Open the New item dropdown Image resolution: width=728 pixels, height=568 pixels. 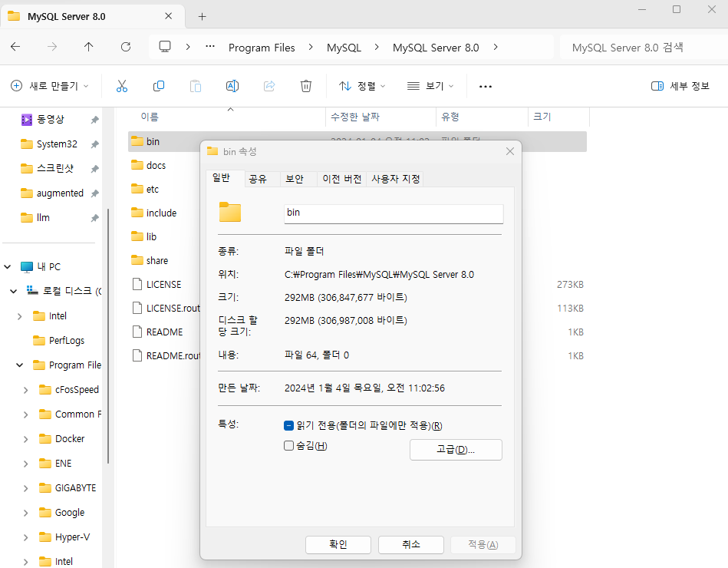point(49,86)
